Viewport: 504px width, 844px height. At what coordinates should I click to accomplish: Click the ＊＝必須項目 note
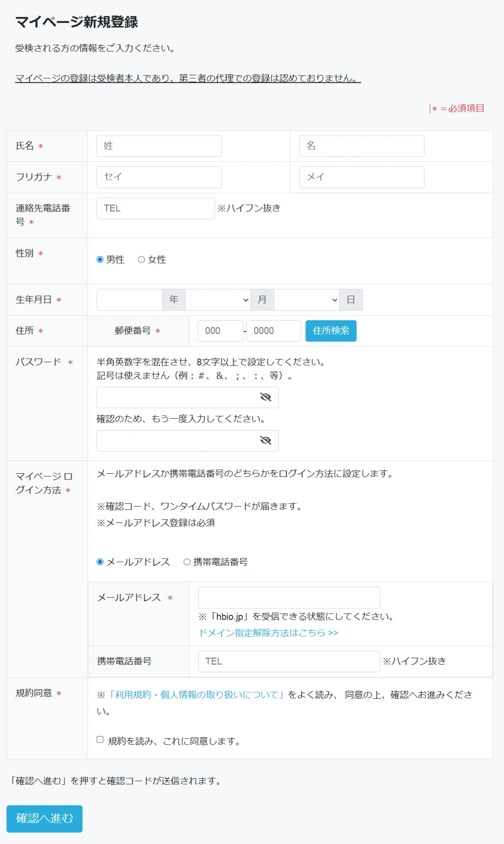(x=457, y=108)
